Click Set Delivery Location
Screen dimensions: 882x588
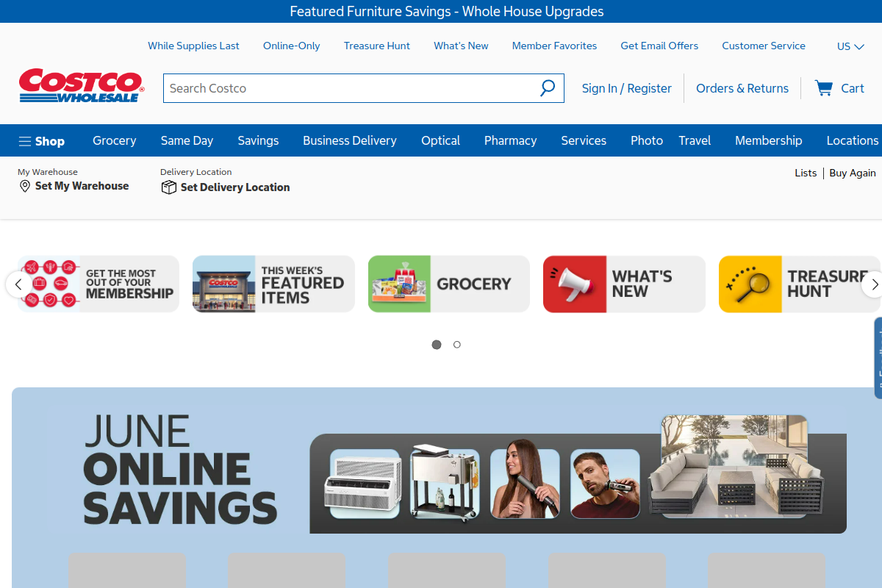coord(235,187)
